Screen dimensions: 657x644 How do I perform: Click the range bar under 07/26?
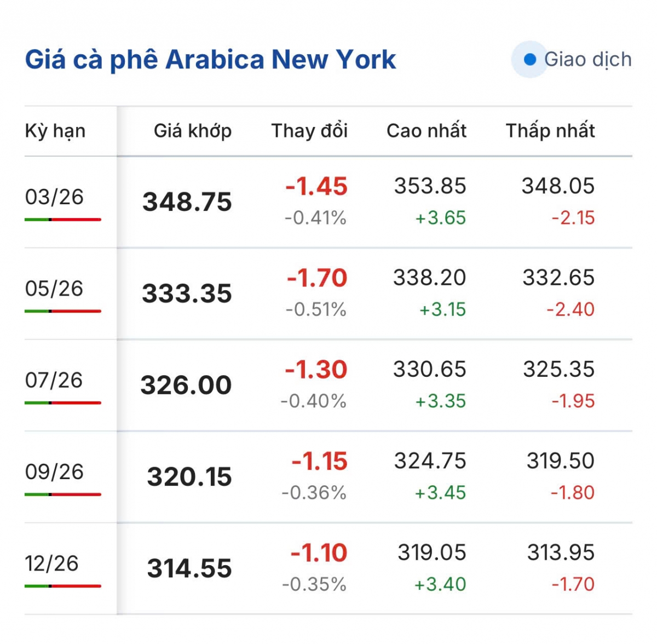[x=63, y=403]
